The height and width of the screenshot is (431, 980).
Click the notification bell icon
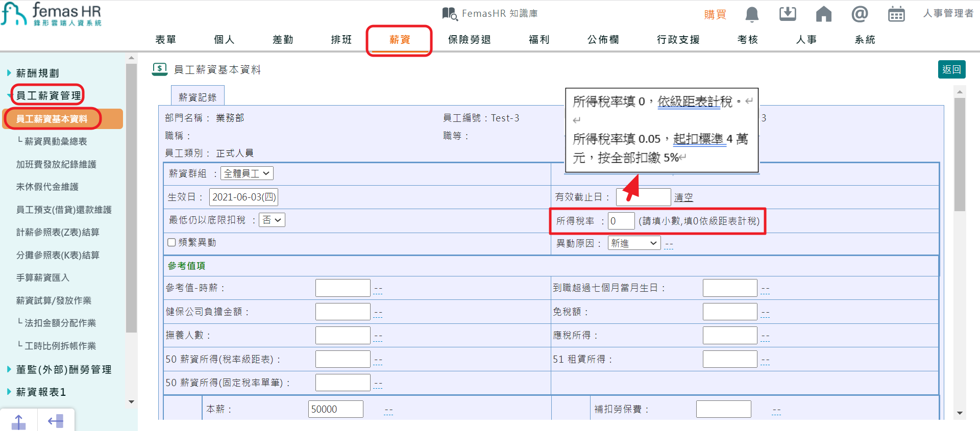tap(751, 14)
